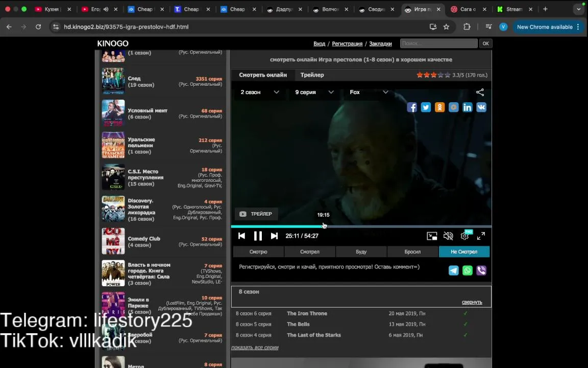Open the episode dropdown showing 9 серия
This screenshot has width=588, height=368.
point(314,93)
